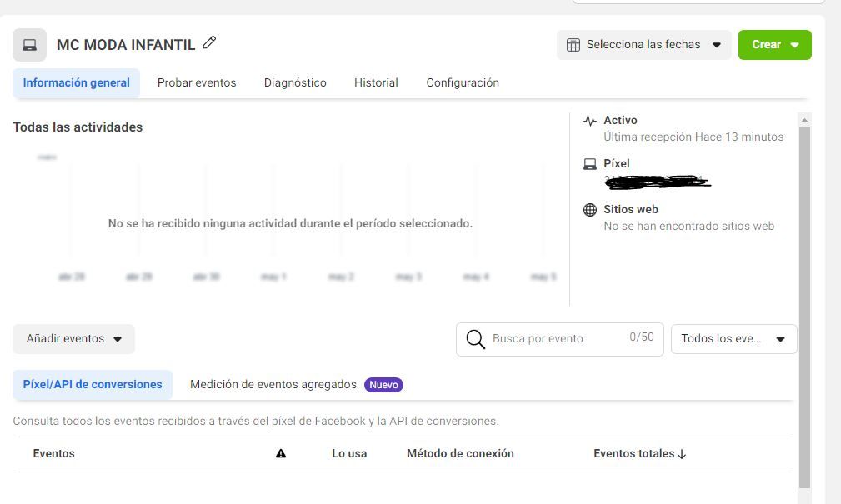Expand the Añadir eventos dropdown
This screenshot has height=504, width=841.
click(x=73, y=339)
